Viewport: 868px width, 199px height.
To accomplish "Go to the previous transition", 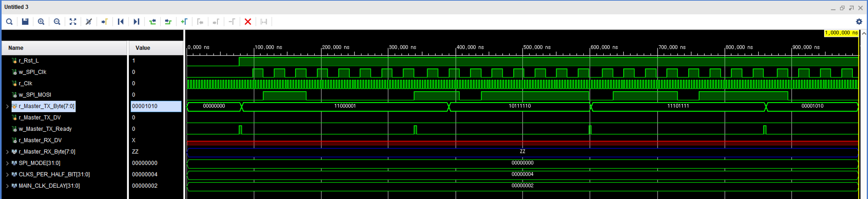I will coord(152,22).
